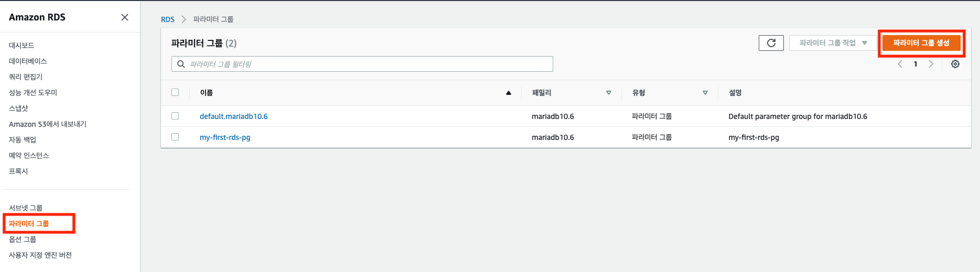
Task: Open table preferences gear icon
Action: click(x=955, y=64)
